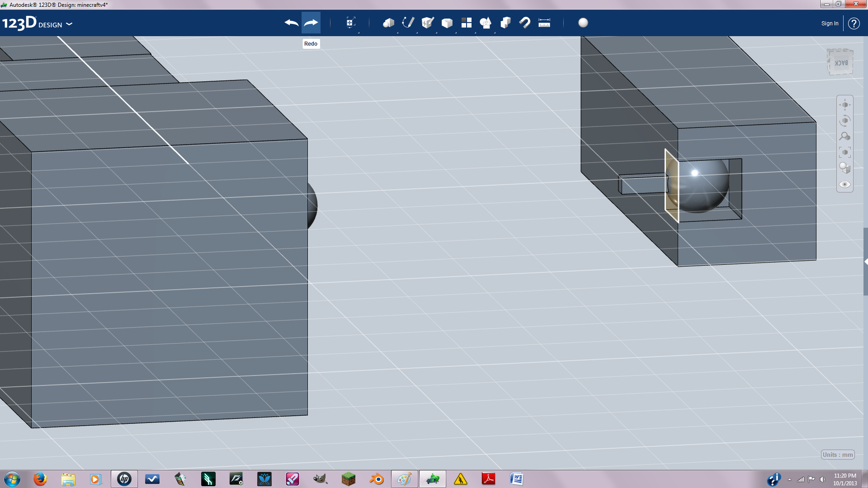Click the volume speaker tray icon
Viewport: 868px width, 488px height.
point(822,479)
